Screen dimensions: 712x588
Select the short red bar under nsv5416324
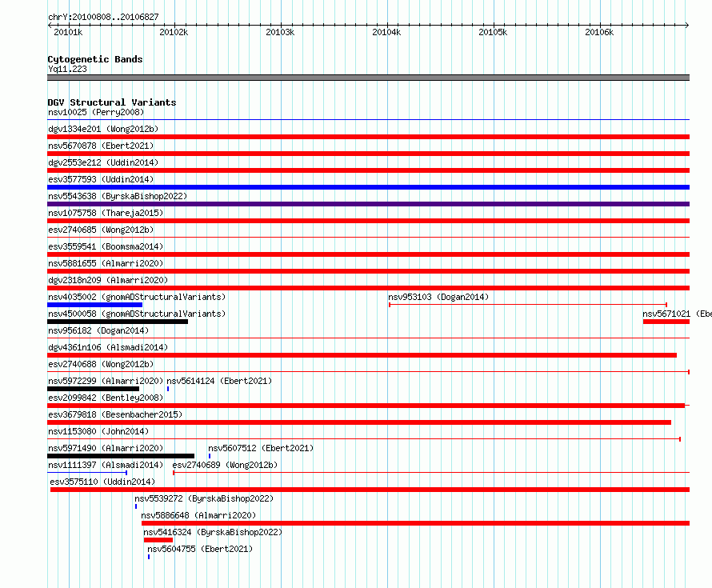(x=158, y=540)
